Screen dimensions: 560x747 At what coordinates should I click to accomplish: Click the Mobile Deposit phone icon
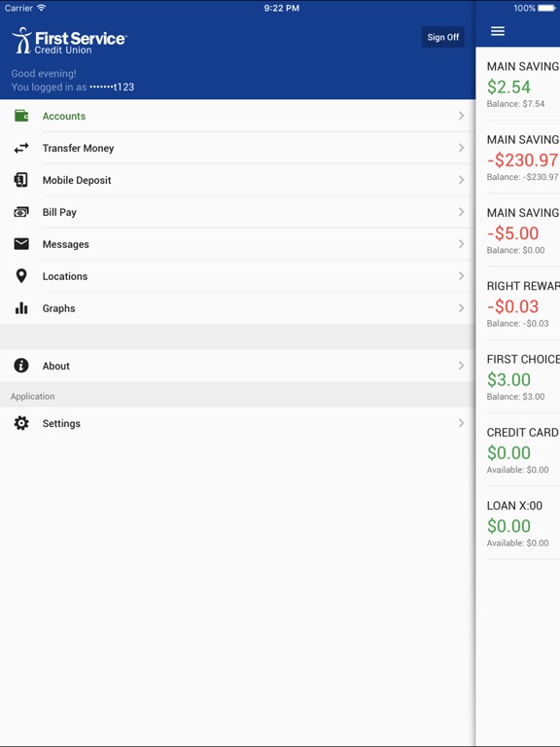(x=21, y=180)
